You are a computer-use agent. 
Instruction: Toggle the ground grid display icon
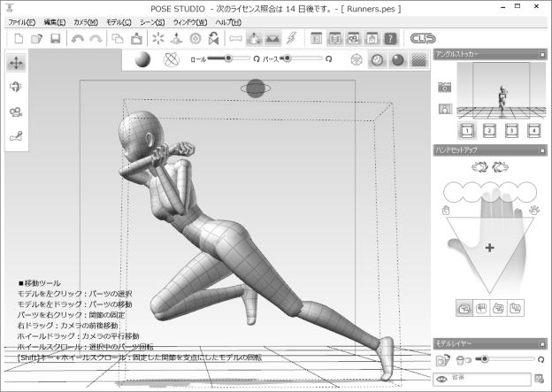272,38
